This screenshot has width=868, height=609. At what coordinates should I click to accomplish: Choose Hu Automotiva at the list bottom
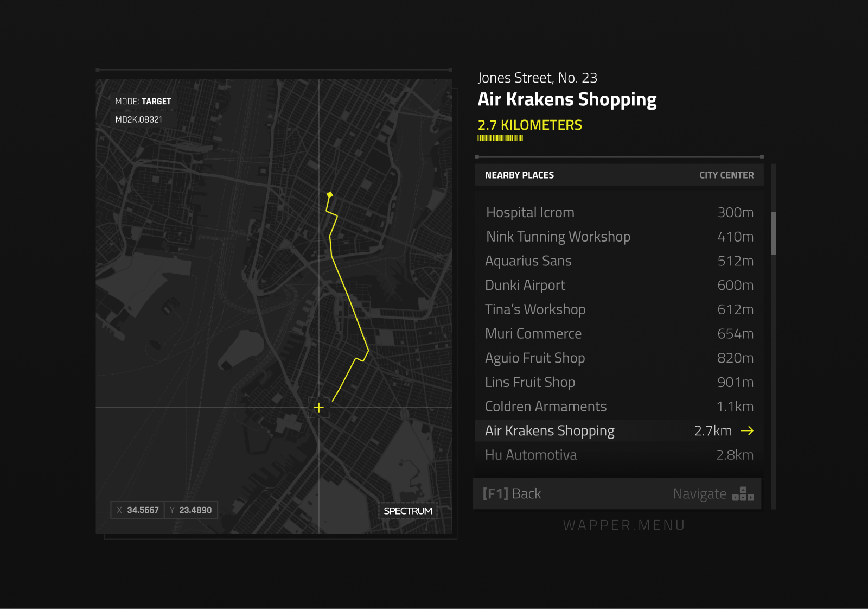click(620, 455)
